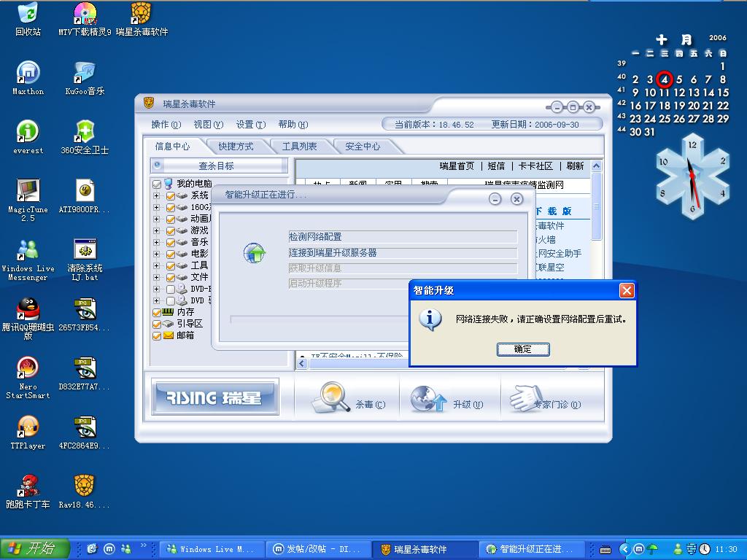Click the green shield tray icon

(652, 549)
